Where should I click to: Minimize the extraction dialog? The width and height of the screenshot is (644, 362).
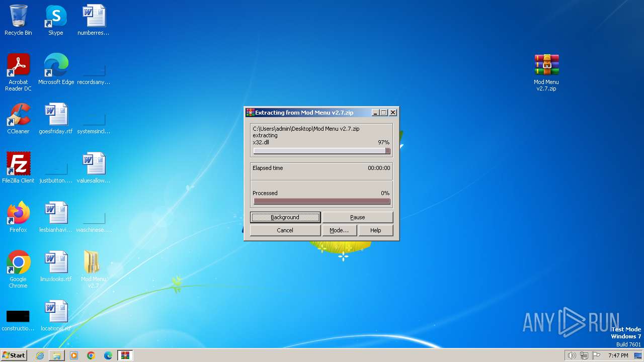click(x=375, y=113)
